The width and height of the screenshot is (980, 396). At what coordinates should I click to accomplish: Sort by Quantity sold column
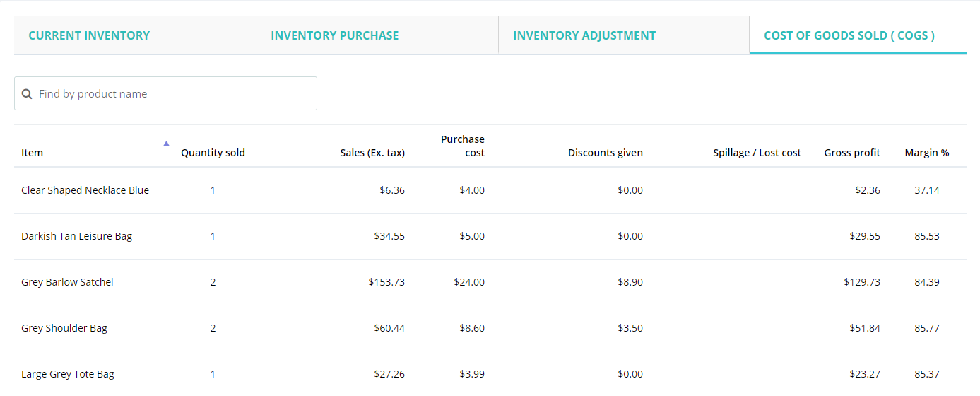click(x=213, y=153)
